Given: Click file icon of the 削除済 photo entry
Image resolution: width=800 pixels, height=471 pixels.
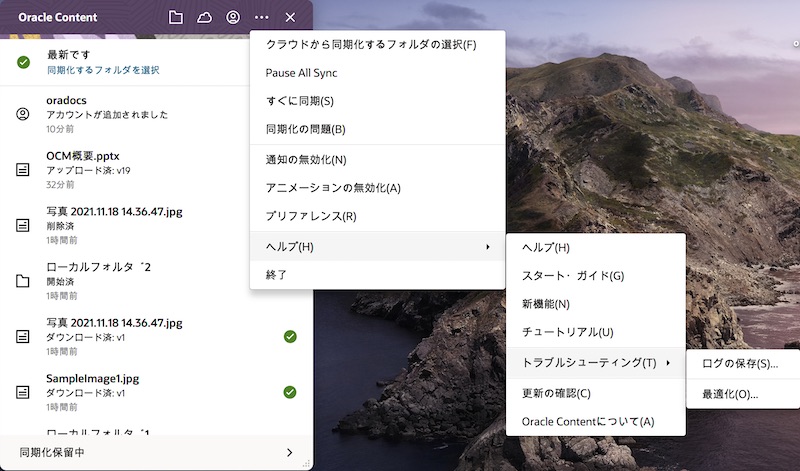Looking at the screenshot, I should point(22,225).
